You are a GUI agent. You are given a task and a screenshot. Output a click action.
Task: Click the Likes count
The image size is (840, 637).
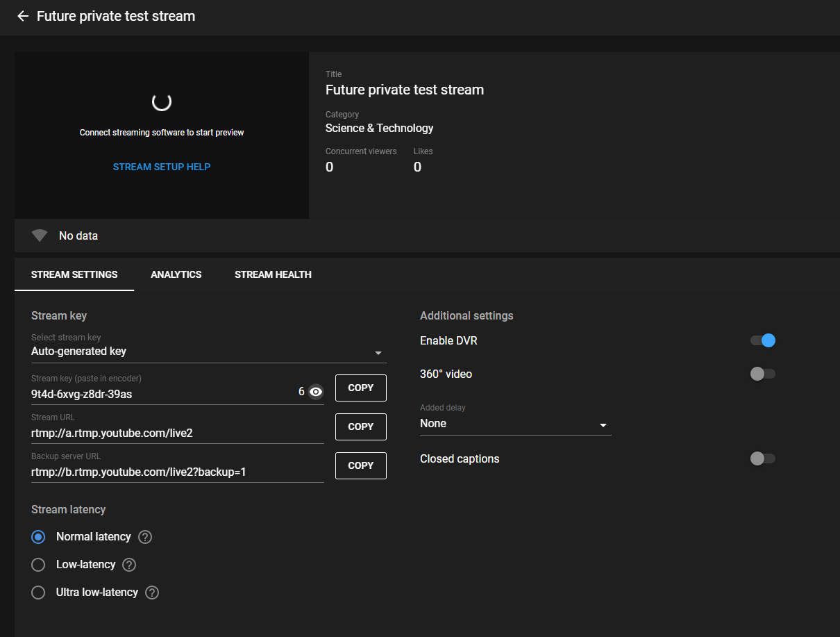click(x=417, y=167)
